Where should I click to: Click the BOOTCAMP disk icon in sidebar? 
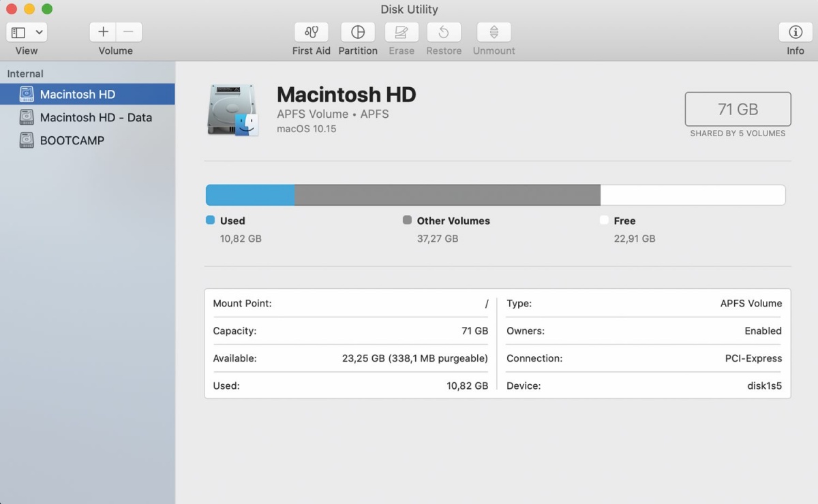pos(27,140)
